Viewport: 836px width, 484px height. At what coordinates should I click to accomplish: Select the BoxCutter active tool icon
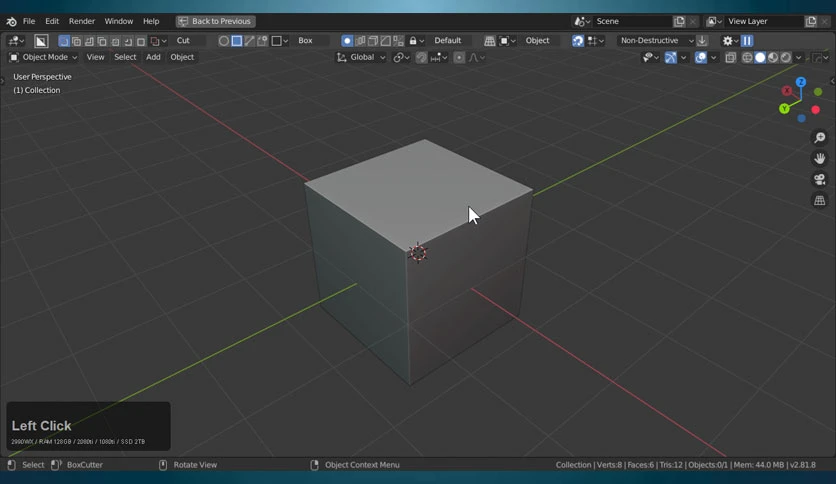tap(41, 41)
